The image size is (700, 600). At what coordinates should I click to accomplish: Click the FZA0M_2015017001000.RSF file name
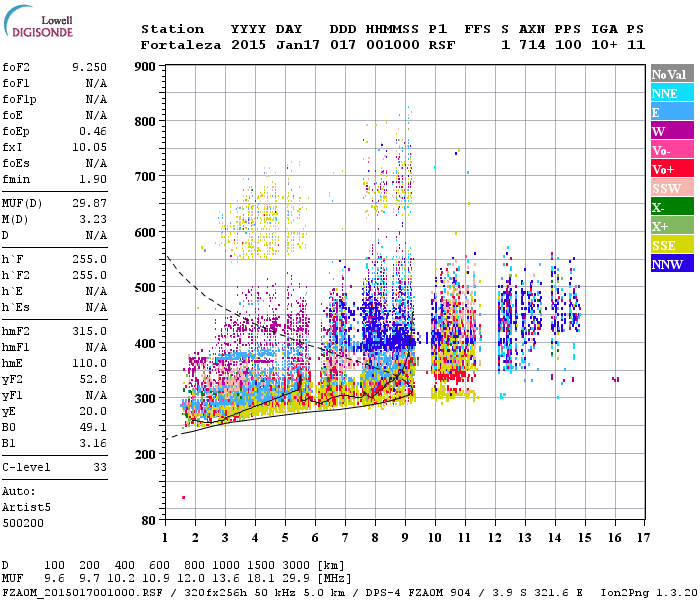(82, 593)
